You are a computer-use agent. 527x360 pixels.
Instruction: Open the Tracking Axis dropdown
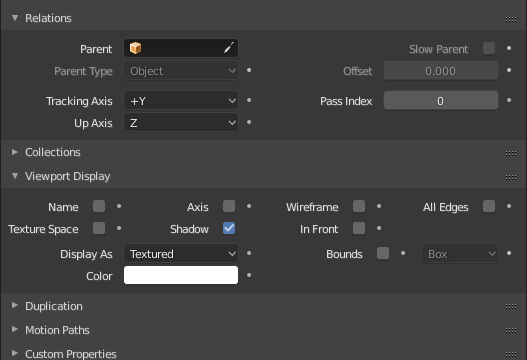coord(181,101)
